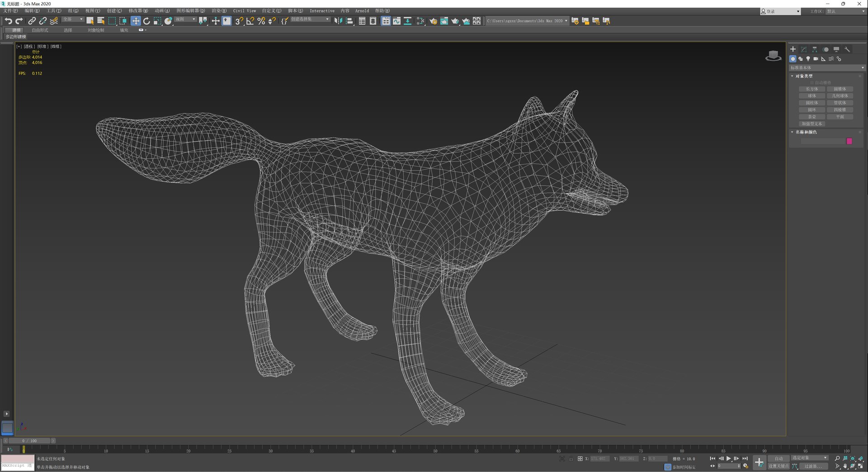The height and width of the screenshot is (472, 868).
Task: Open the 标准基本体 primitive type dropdown
Action: click(x=827, y=68)
